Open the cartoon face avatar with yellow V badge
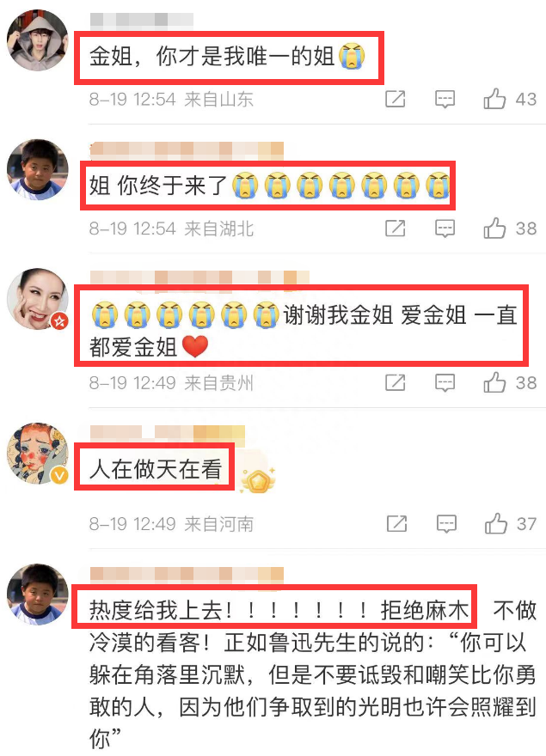 38,454
